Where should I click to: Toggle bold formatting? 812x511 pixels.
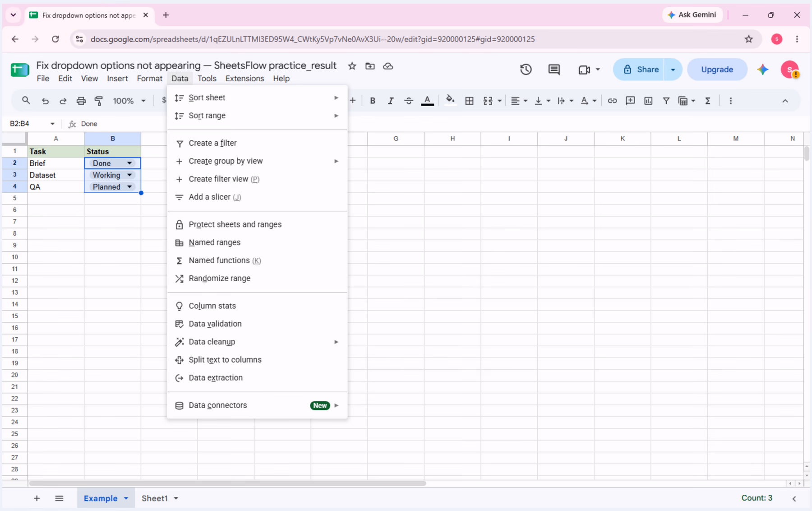coord(373,101)
